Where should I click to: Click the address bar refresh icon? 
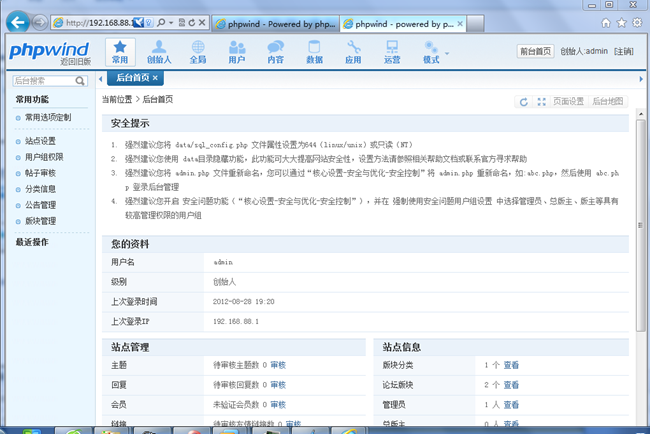(x=192, y=22)
